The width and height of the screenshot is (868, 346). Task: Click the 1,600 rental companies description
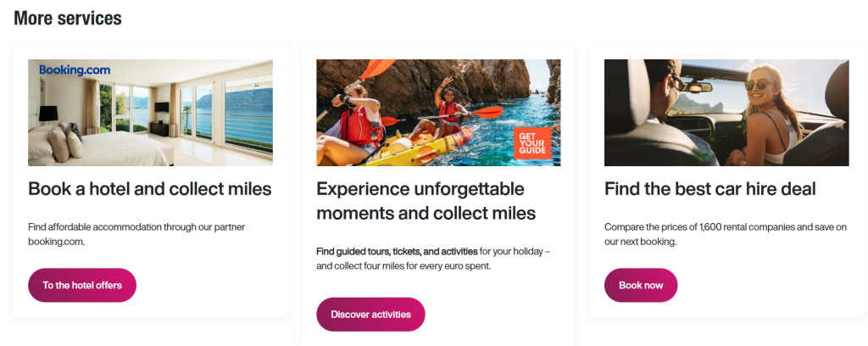tap(726, 234)
